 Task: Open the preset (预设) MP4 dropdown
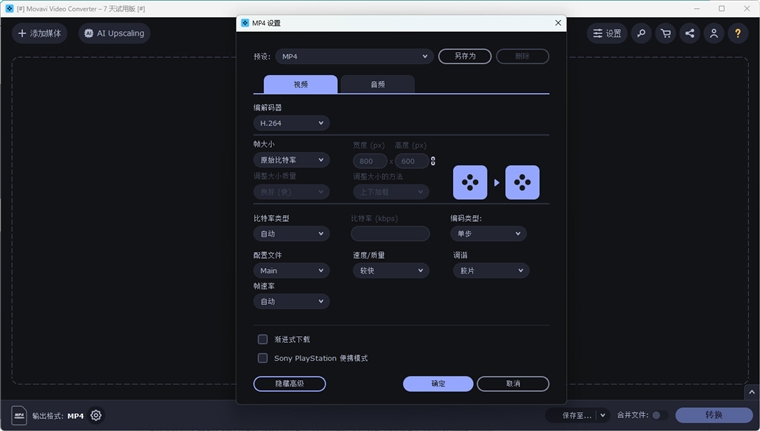point(354,56)
